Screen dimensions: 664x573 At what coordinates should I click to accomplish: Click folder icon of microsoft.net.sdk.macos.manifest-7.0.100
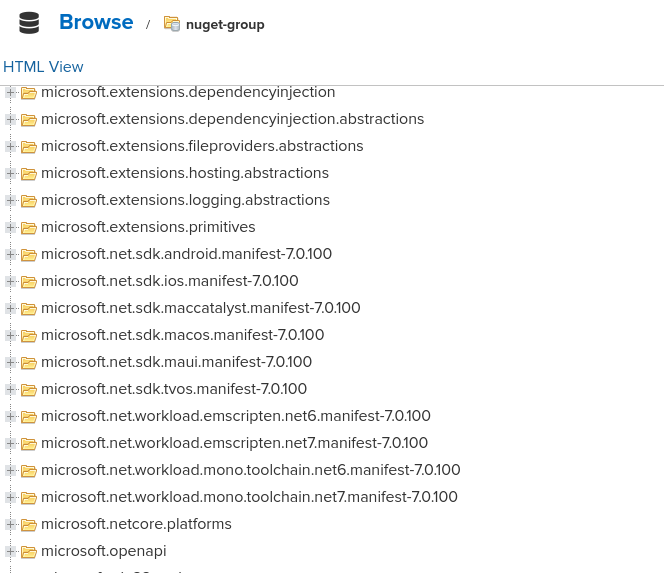(x=29, y=336)
